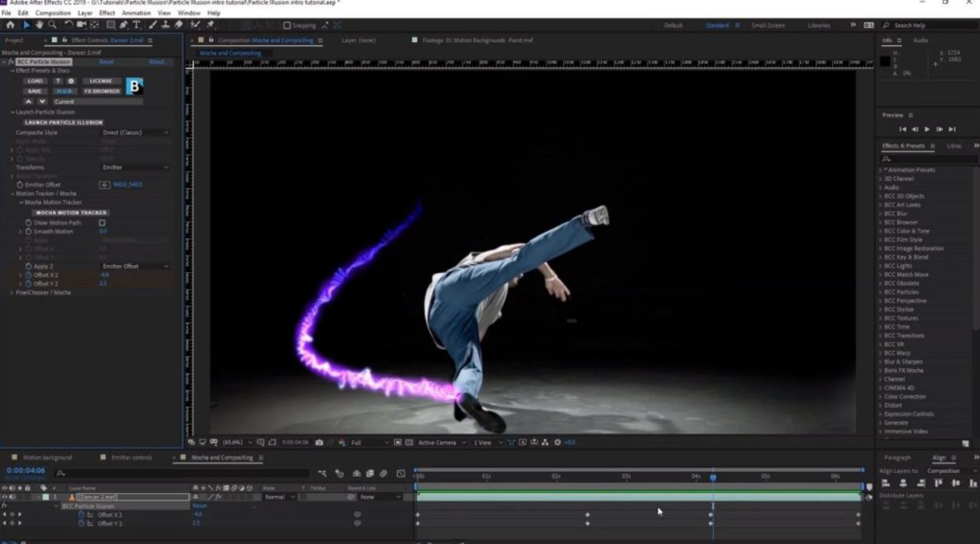This screenshot has height=544, width=980.
Task: Select the Puppet Pin tool
Action: 210,25
